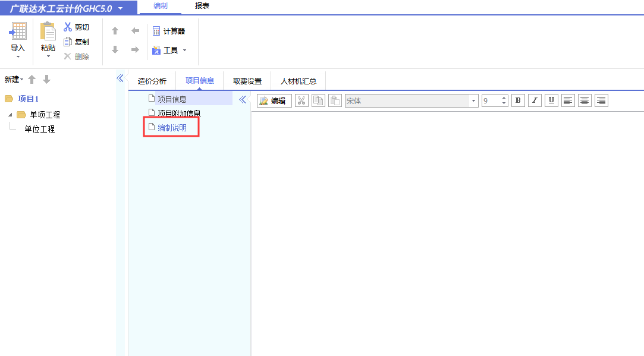Click the 编辑 (edit) button
This screenshot has height=356, width=644.
(x=274, y=100)
